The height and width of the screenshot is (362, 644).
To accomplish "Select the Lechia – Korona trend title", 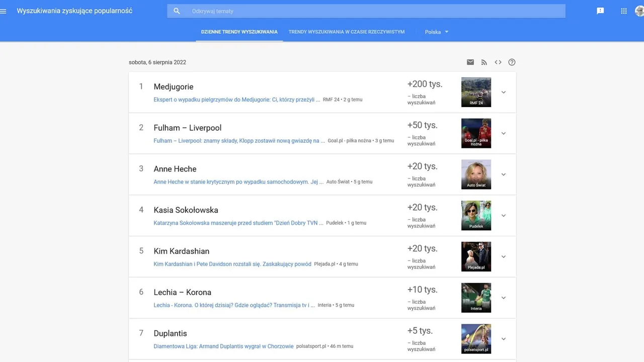I will pyautogui.click(x=183, y=293).
